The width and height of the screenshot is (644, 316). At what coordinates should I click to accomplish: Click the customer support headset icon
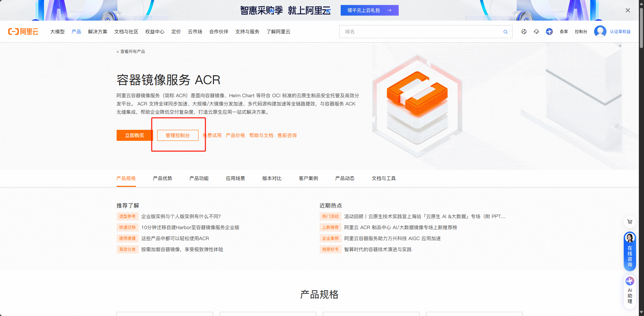536,31
